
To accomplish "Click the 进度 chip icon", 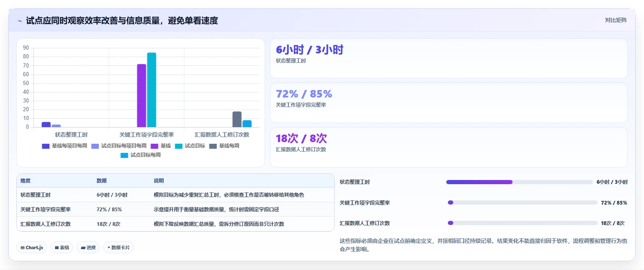I will [83, 247].
